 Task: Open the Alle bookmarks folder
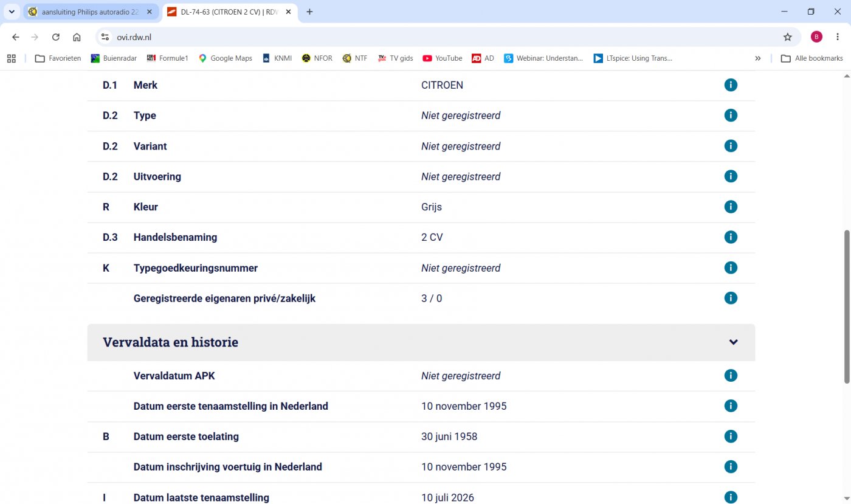pyautogui.click(x=811, y=58)
